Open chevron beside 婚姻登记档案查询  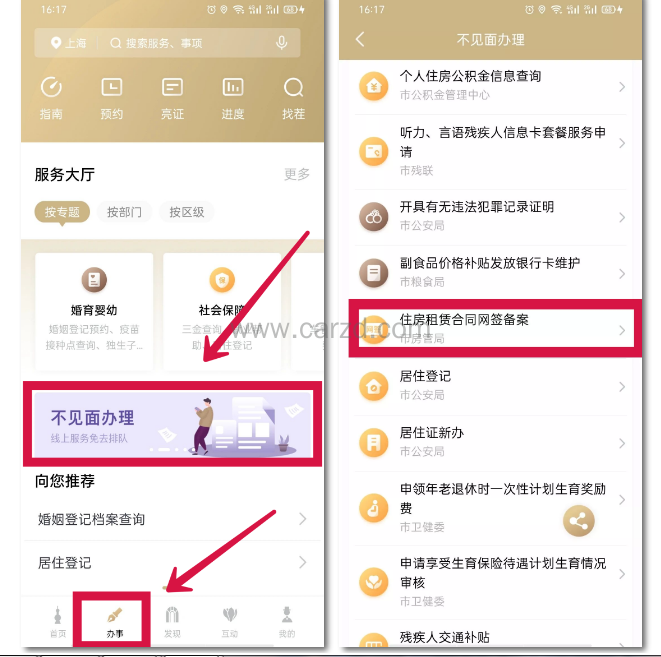pyautogui.click(x=303, y=519)
